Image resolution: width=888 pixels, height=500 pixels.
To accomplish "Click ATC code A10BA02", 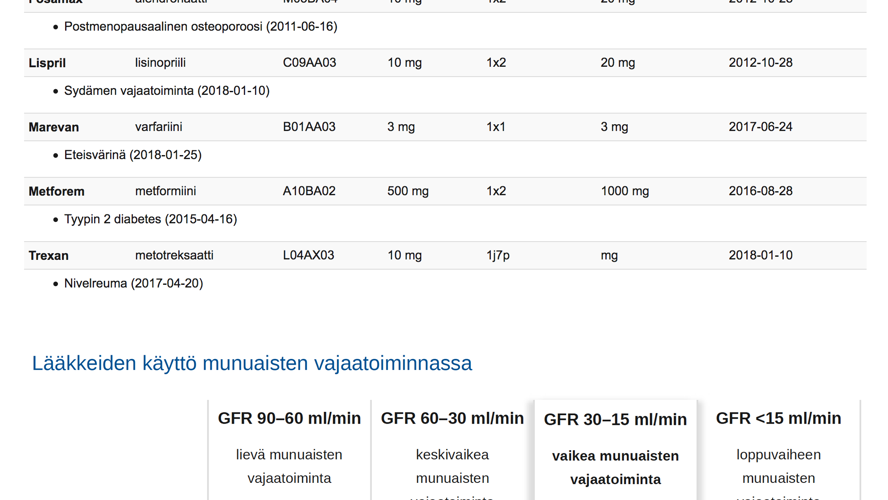I will pyautogui.click(x=309, y=191).
